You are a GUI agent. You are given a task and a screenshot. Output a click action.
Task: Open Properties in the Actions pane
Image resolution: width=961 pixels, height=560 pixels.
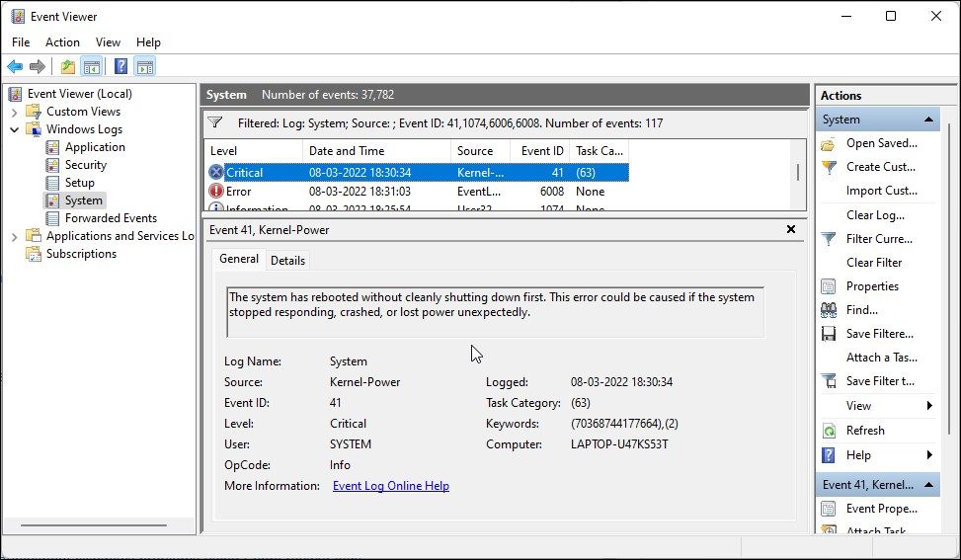872,286
